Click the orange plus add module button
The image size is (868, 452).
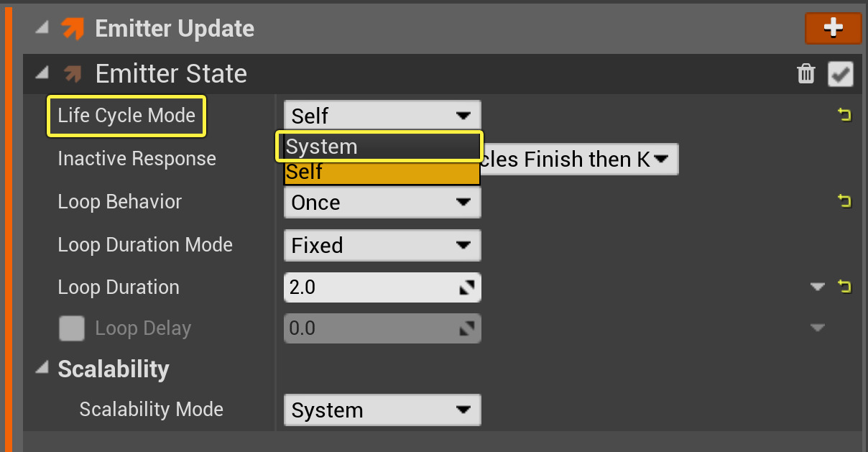click(833, 28)
